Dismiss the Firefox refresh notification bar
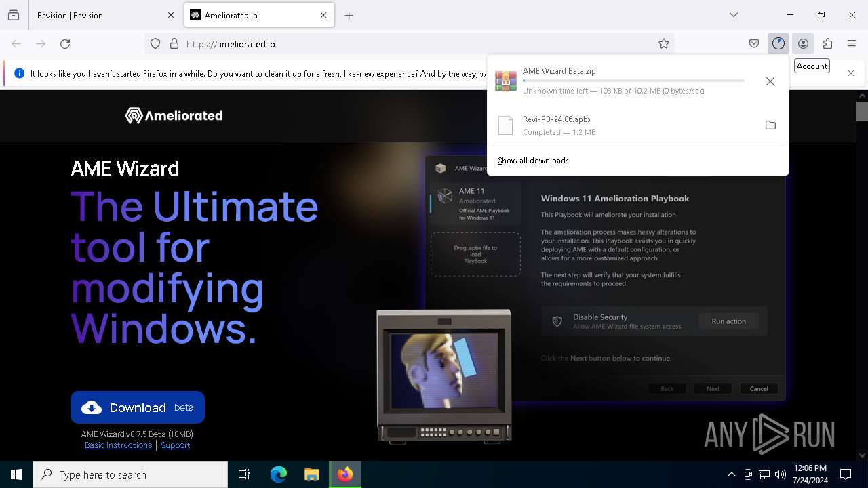This screenshot has width=868, height=488. pos(851,73)
